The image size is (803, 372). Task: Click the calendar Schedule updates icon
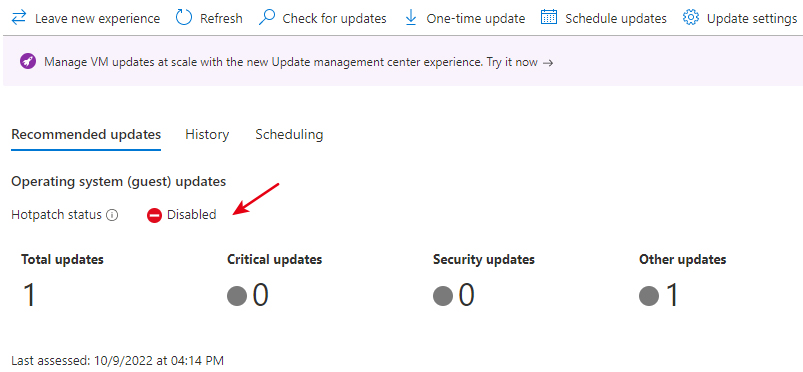[x=549, y=18]
